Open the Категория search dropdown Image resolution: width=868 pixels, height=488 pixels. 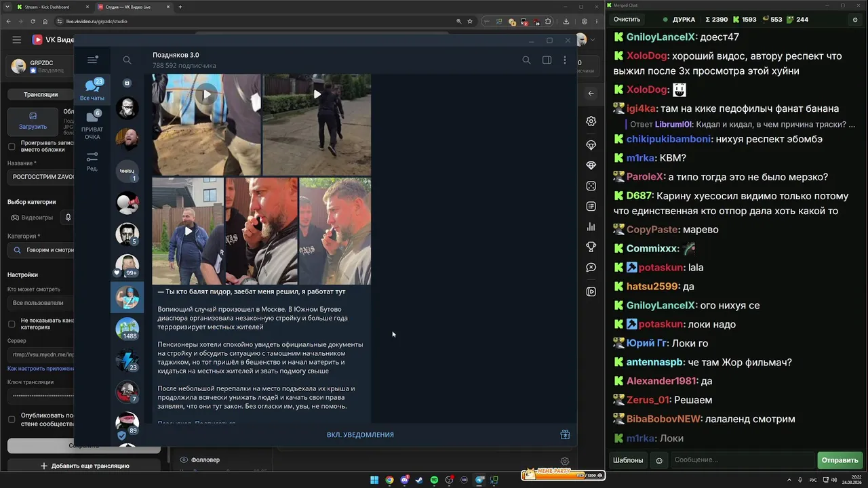point(42,250)
